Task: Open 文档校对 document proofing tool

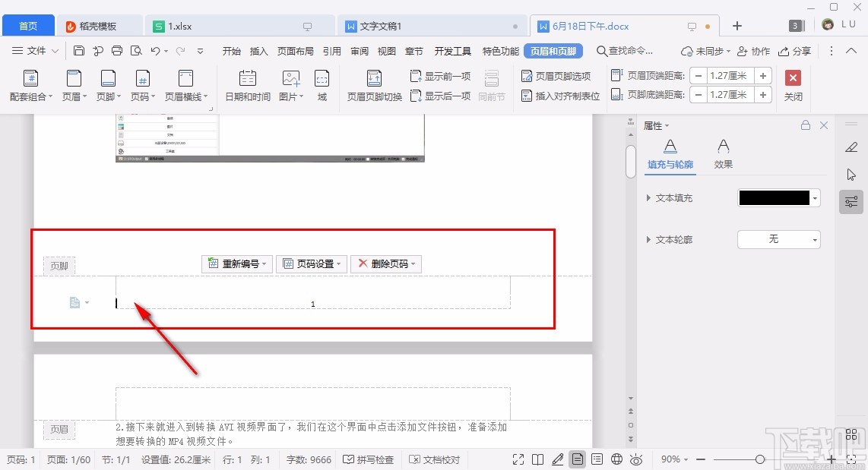Action: point(435,459)
